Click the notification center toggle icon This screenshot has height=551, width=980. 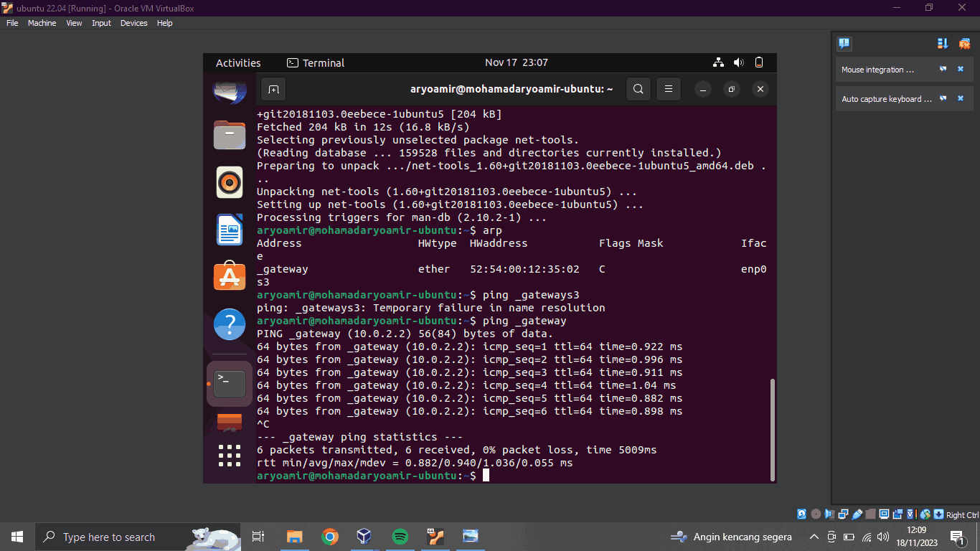tap(844, 44)
